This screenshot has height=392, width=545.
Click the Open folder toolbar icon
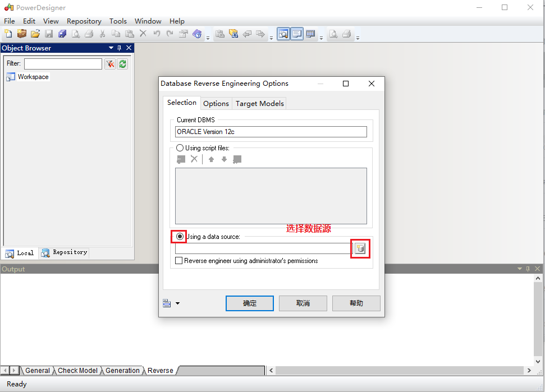coord(35,34)
